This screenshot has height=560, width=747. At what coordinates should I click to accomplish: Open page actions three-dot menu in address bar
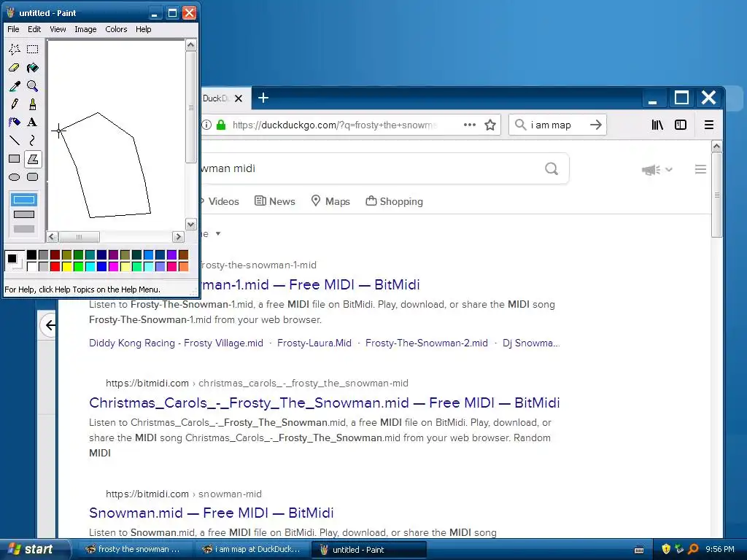470,125
